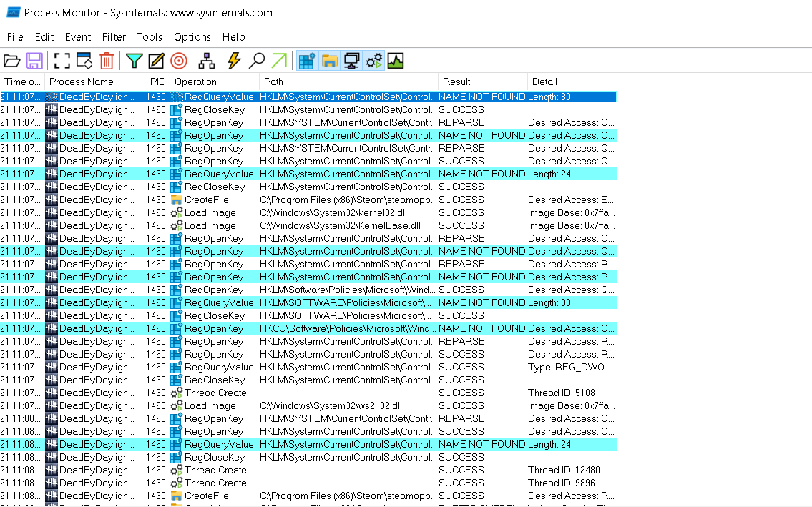Open the Highlight pencil icon
This screenshot has width=812, height=507.
pos(157,61)
